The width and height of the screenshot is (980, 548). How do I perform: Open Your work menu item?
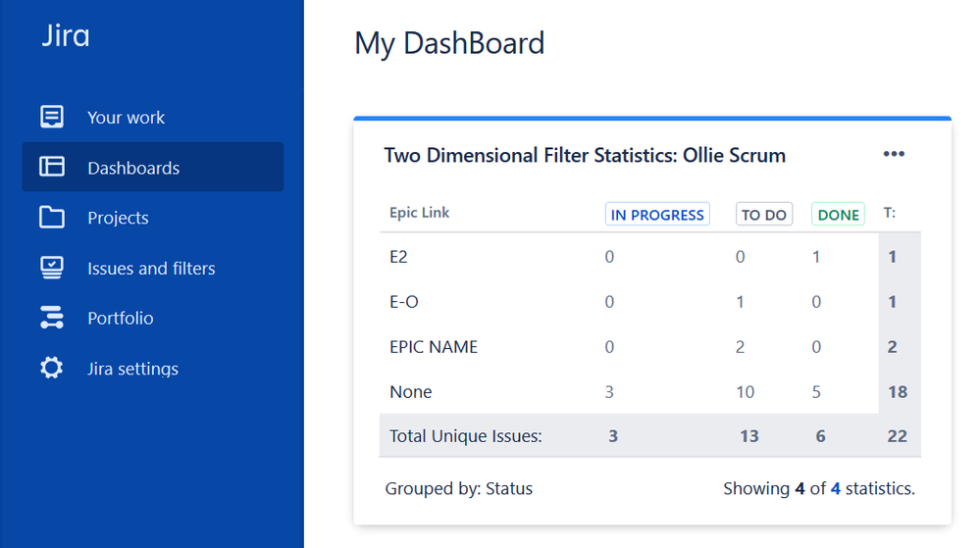click(x=127, y=118)
